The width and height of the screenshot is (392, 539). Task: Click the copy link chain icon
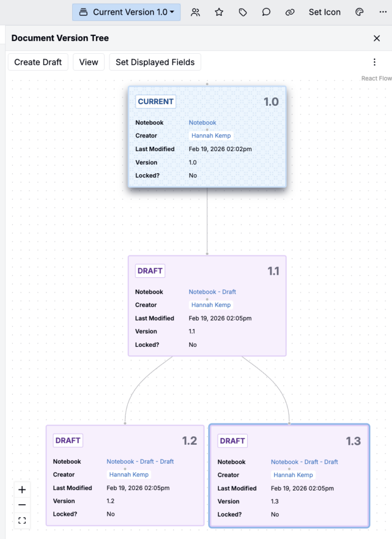click(x=290, y=12)
